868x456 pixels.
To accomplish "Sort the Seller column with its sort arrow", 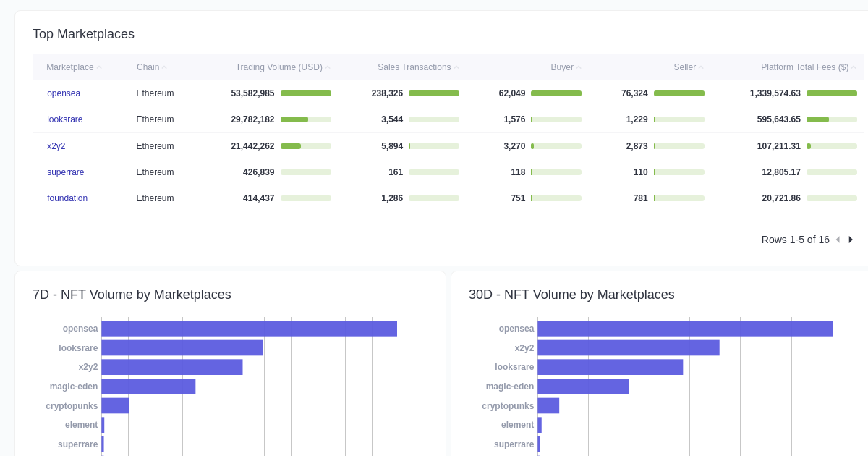I will tap(701, 67).
